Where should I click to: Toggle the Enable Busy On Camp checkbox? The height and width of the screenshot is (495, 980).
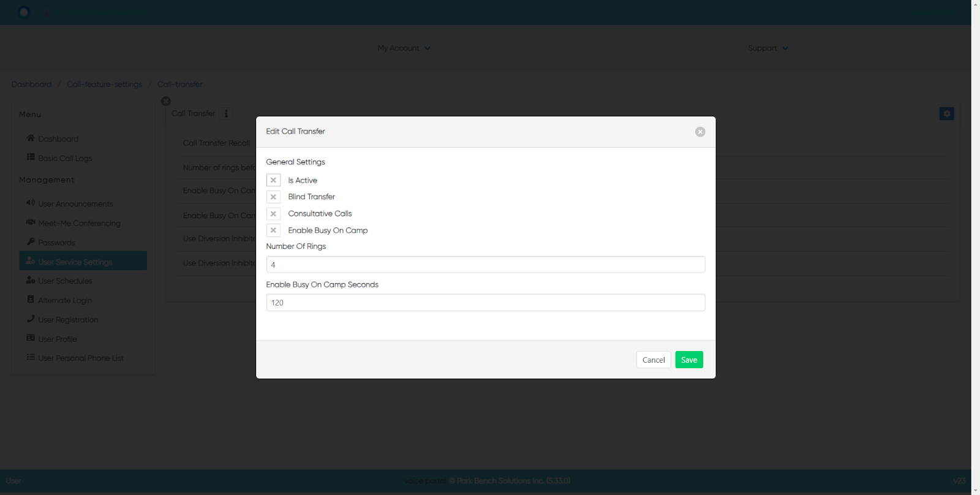pyautogui.click(x=274, y=230)
